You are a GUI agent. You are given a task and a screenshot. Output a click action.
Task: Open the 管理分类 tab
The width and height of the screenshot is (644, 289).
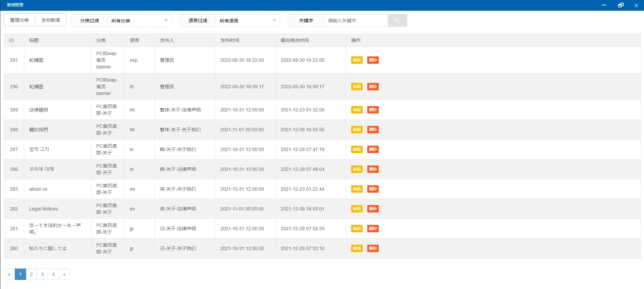point(19,20)
